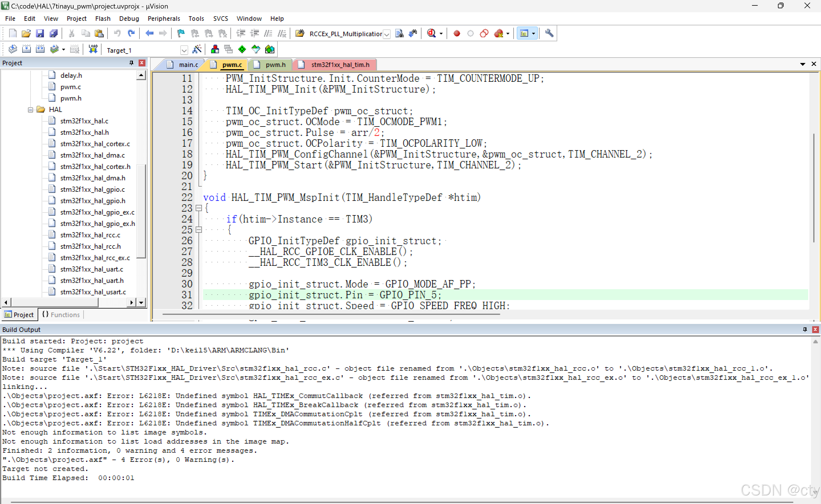Build the current target

pyautogui.click(x=26, y=49)
